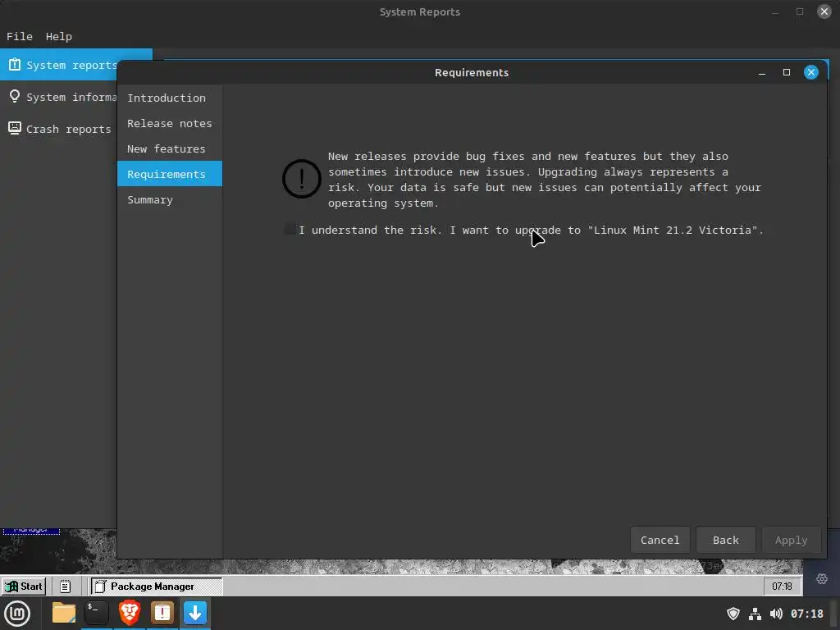Open the network tray icon

click(x=755, y=614)
